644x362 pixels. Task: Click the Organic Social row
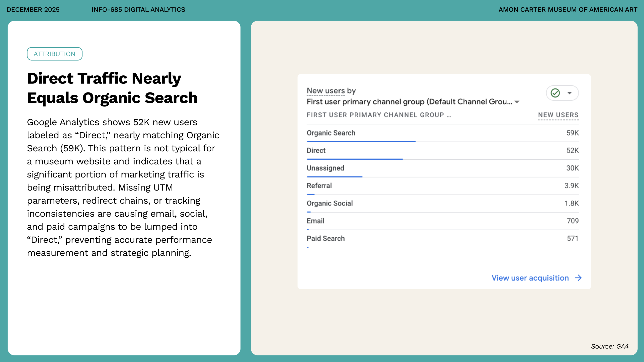330,203
